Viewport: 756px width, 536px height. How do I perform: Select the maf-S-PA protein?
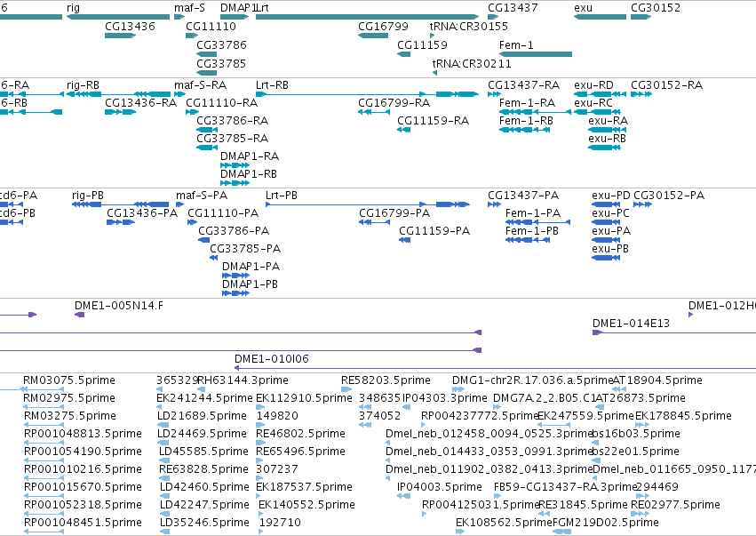(x=179, y=204)
